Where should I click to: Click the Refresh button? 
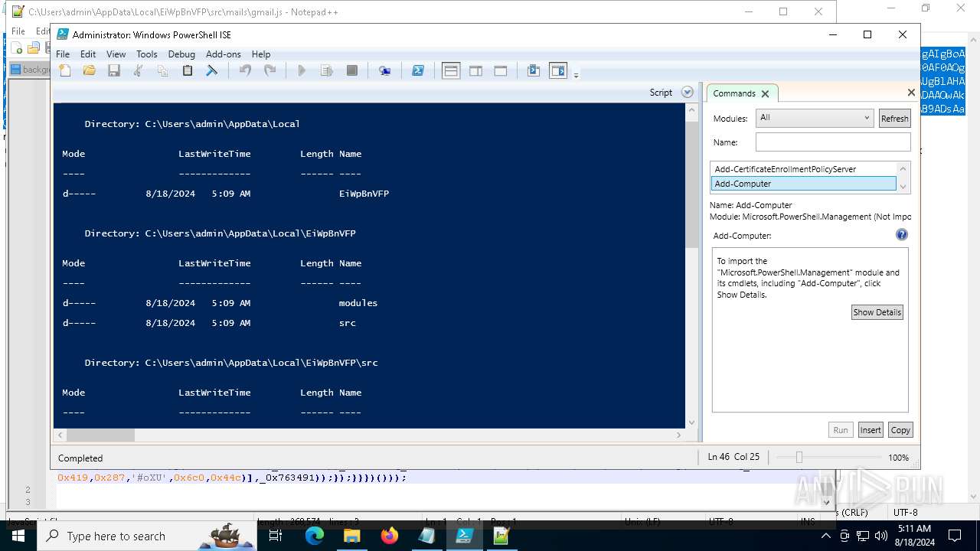[x=894, y=119]
